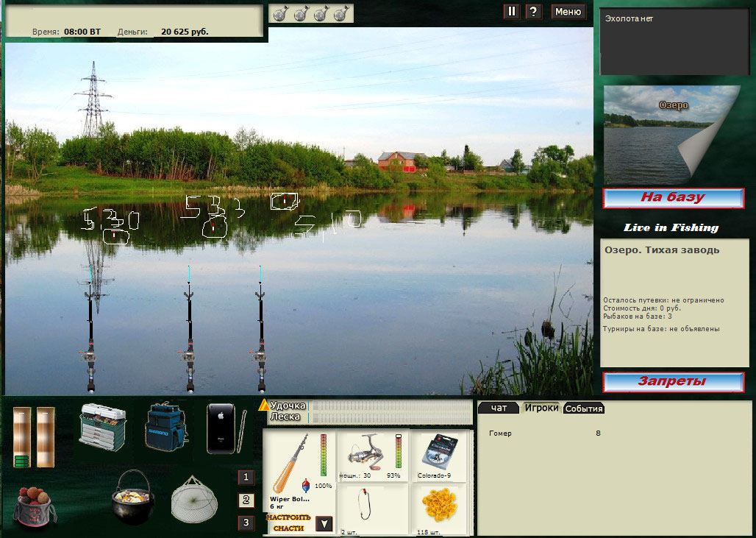Screen dimensions: 756x538
Task: Click the Эхолота нет echo sounder panel
Action: pos(674,41)
